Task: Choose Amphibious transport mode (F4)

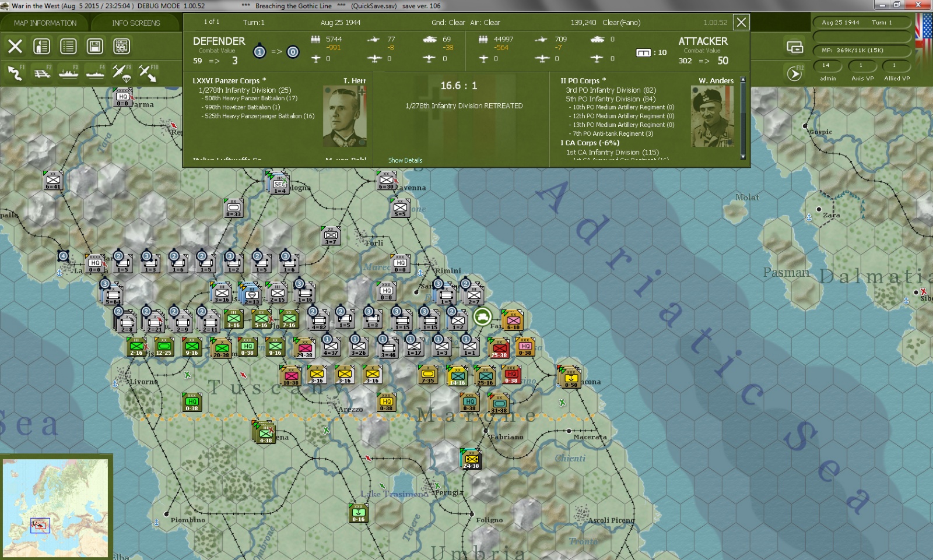Action: (95, 73)
